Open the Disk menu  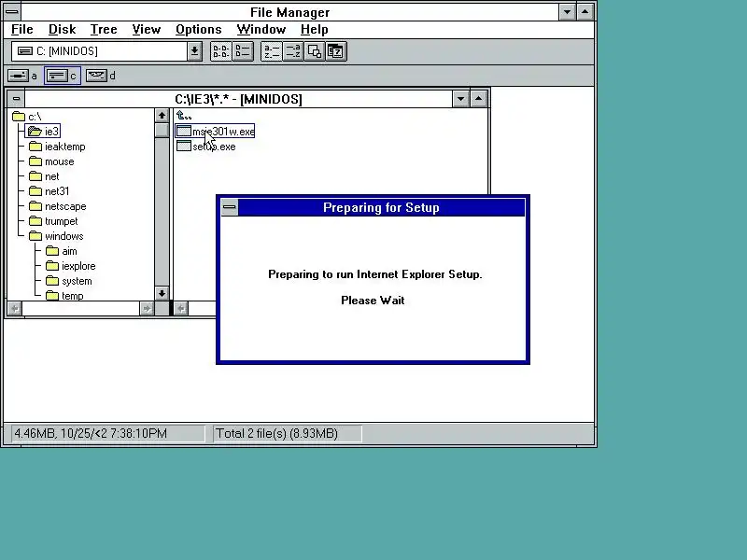[62, 30]
